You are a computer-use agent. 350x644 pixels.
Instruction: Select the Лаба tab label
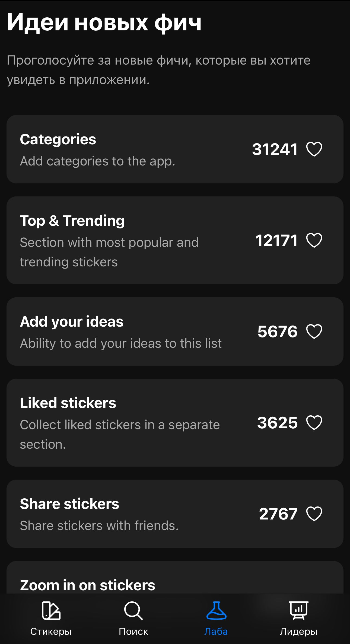pyautogui.click(x=216, y=632)
